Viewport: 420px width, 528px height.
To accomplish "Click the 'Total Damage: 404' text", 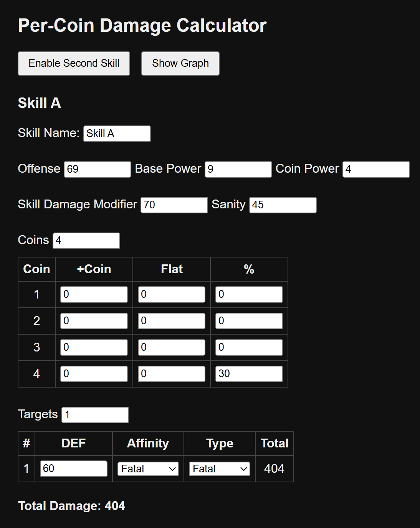I will click(72, 506).
